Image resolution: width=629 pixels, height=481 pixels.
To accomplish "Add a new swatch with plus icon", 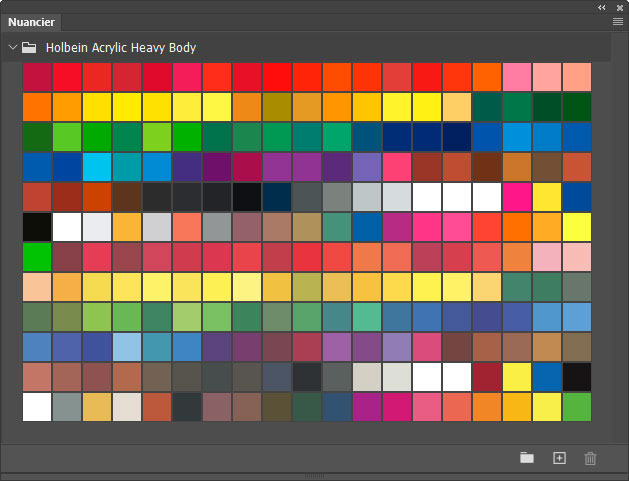I will click(x=559, y=458).
